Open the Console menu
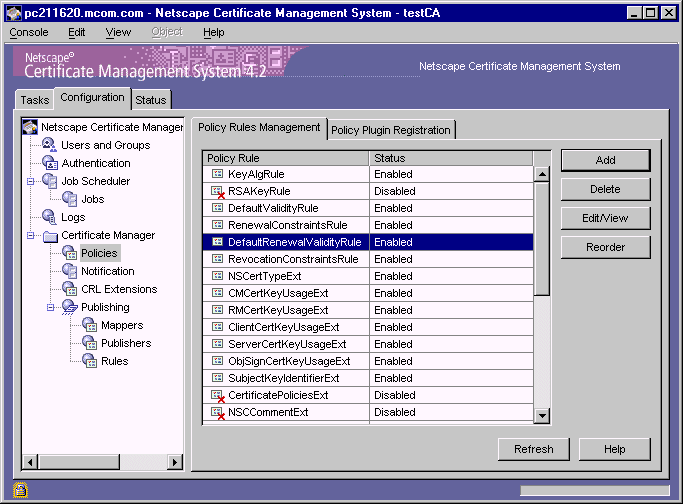The image size is (683, 504). click(29, 32)
